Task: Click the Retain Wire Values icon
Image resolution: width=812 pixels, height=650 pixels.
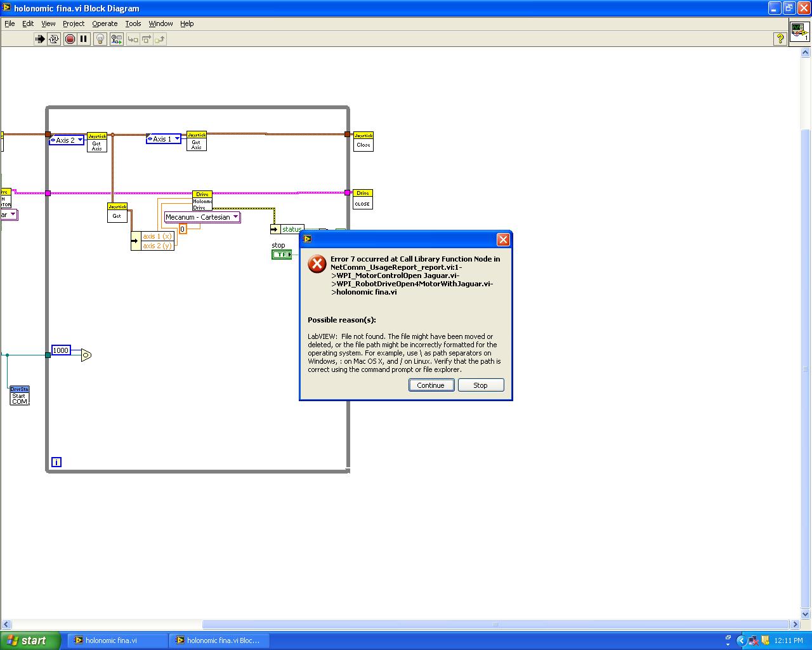Action: [116, 39]
